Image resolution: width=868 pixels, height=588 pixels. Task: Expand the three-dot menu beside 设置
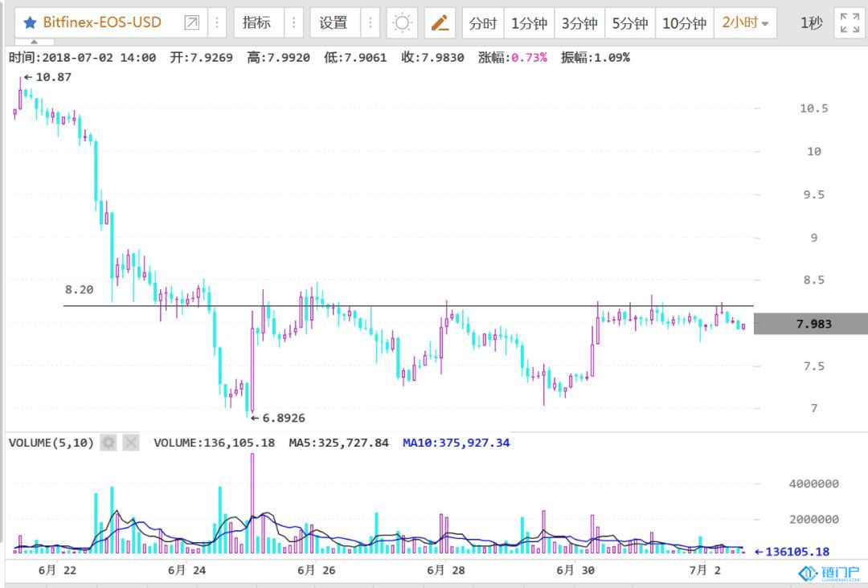(370, 22)
